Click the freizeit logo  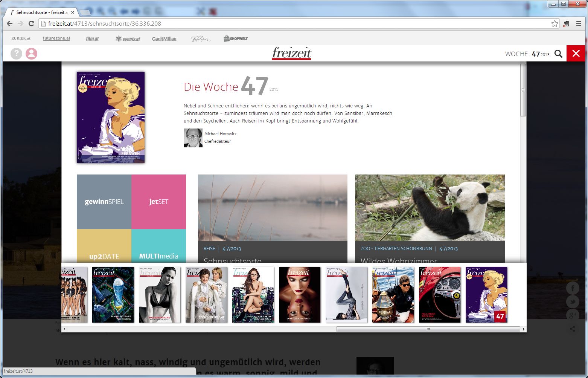(292, 53)
